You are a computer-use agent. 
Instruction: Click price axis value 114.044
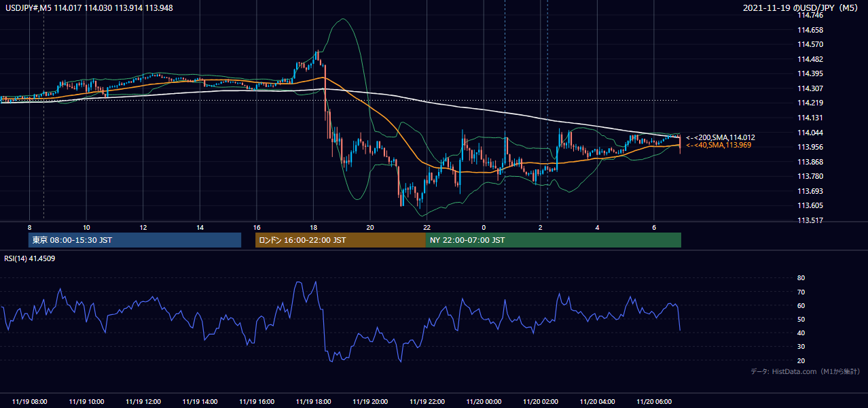point(810,133)
